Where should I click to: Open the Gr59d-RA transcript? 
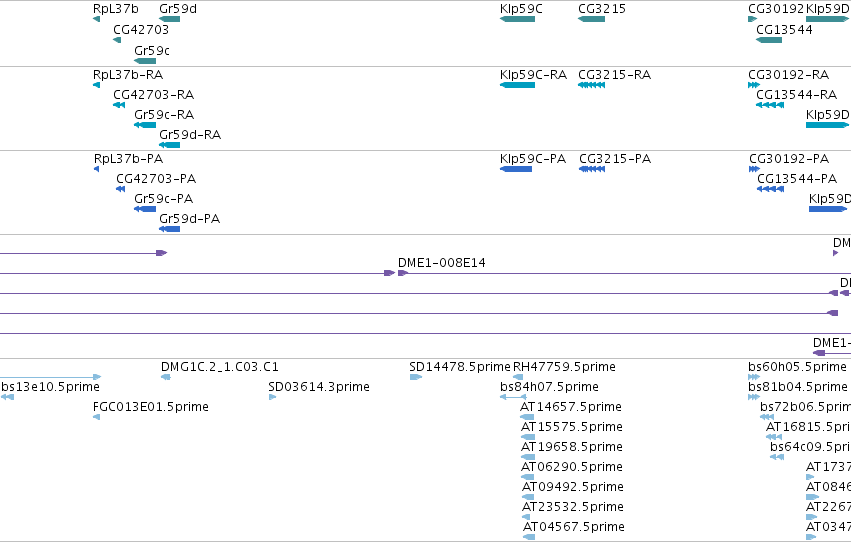click(x=169, y=145)
